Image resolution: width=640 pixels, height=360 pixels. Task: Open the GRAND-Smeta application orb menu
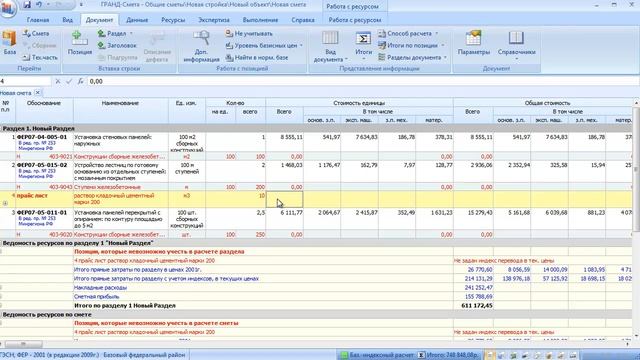7,7
